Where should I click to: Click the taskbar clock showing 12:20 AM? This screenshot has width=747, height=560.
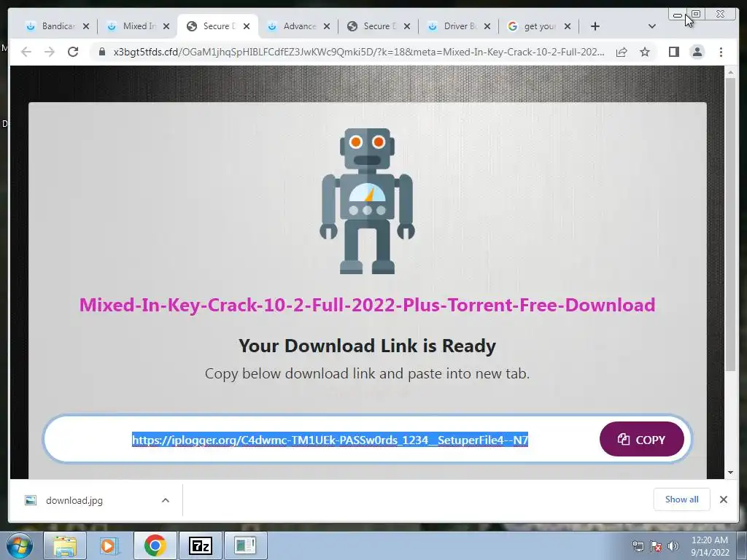pyautogui.click(x=710, y=546)
